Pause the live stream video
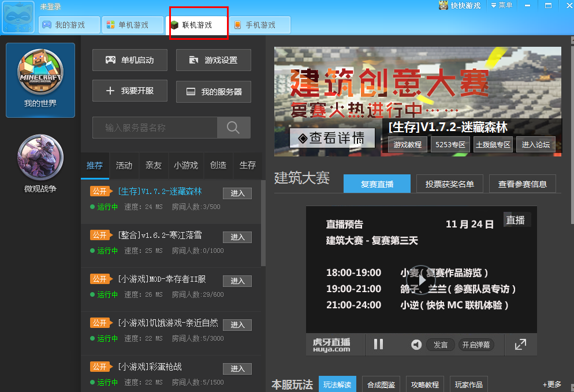The image size is (574, 392). 378,345
